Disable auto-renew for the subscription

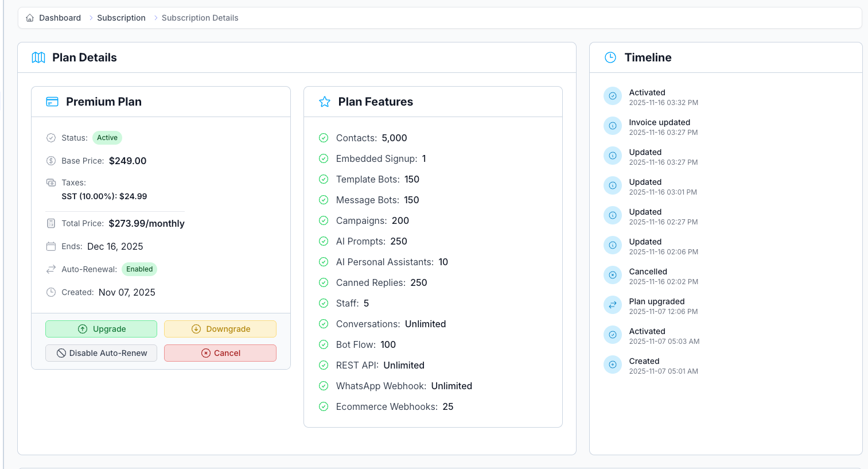(101, 353)
